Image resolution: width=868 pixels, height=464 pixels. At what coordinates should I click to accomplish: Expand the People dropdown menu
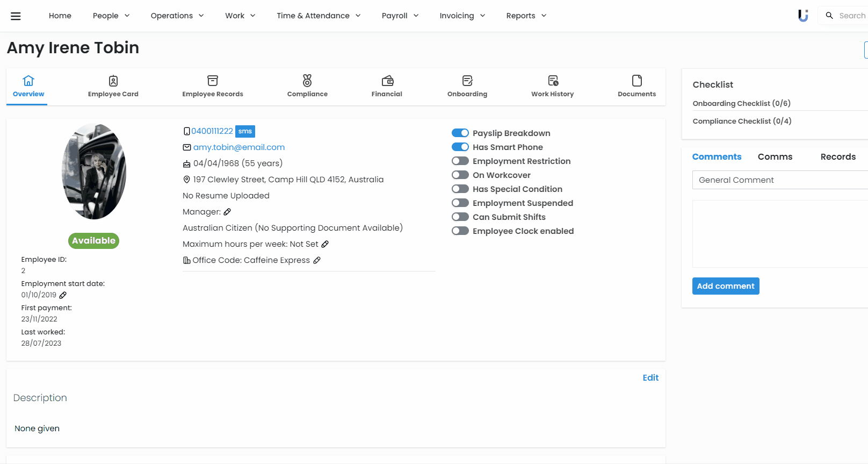coord(111,16)
